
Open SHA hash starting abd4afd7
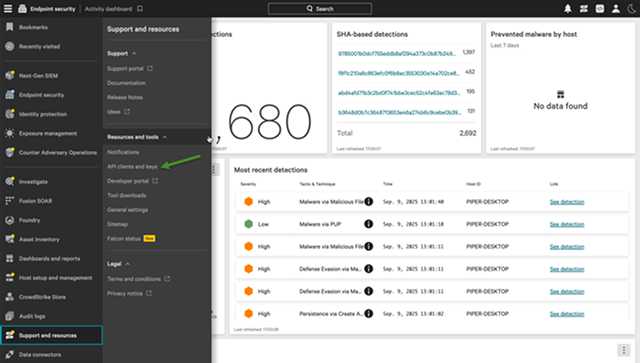pos(399,93)
